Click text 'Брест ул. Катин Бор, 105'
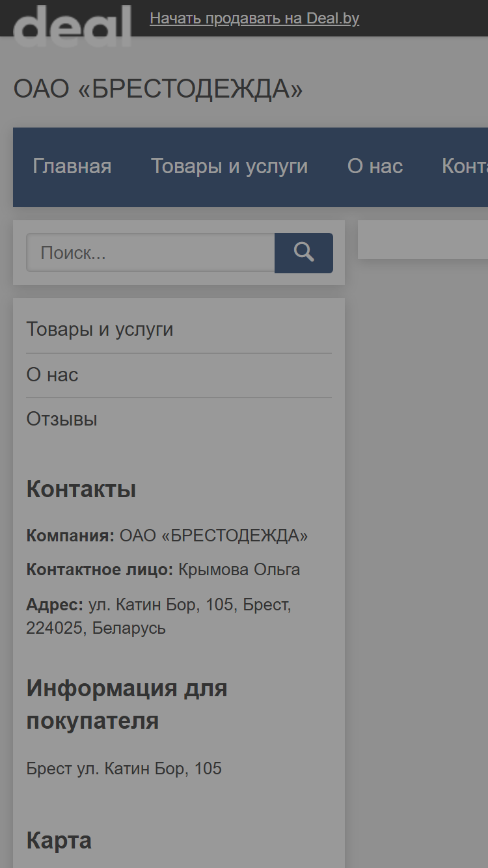The height and width of the screenshot is (868, 488). point(124,769)
